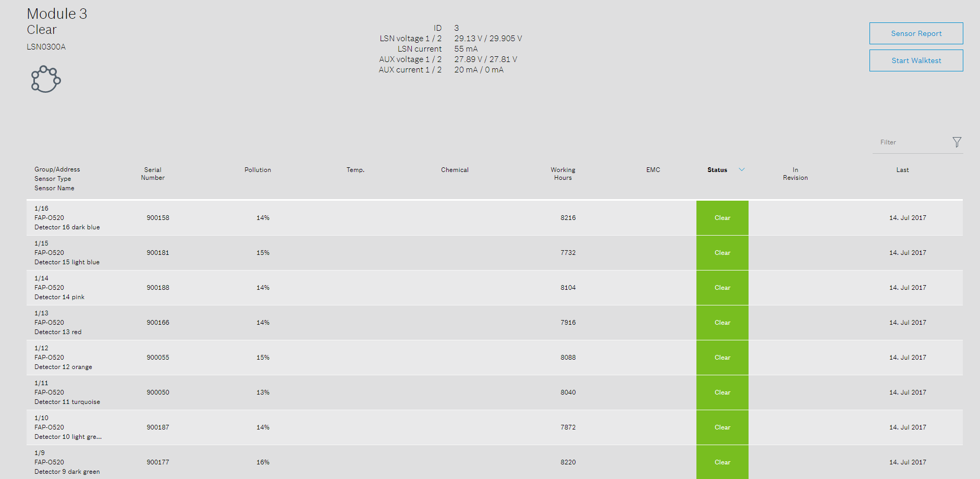Select the Detector 9 dark green entry
Viewport: 980px width, 479px height.
(x=67, y=472)
